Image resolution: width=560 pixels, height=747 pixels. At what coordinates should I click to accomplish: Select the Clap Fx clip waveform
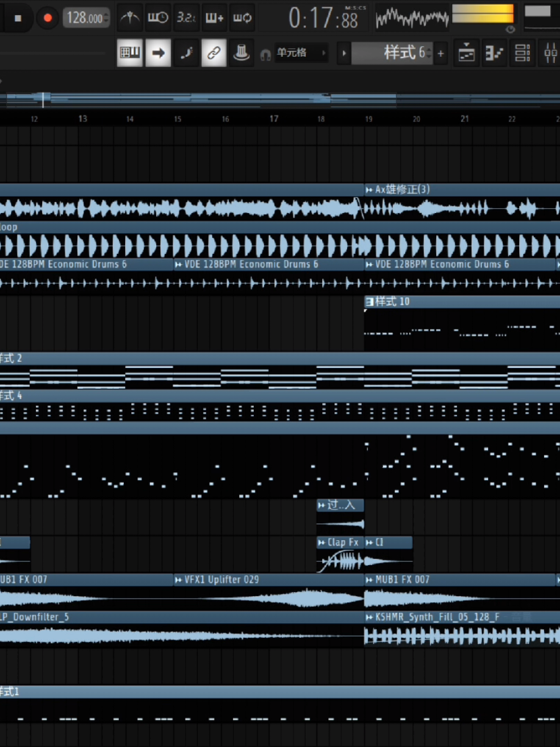[x=340, y=561]
